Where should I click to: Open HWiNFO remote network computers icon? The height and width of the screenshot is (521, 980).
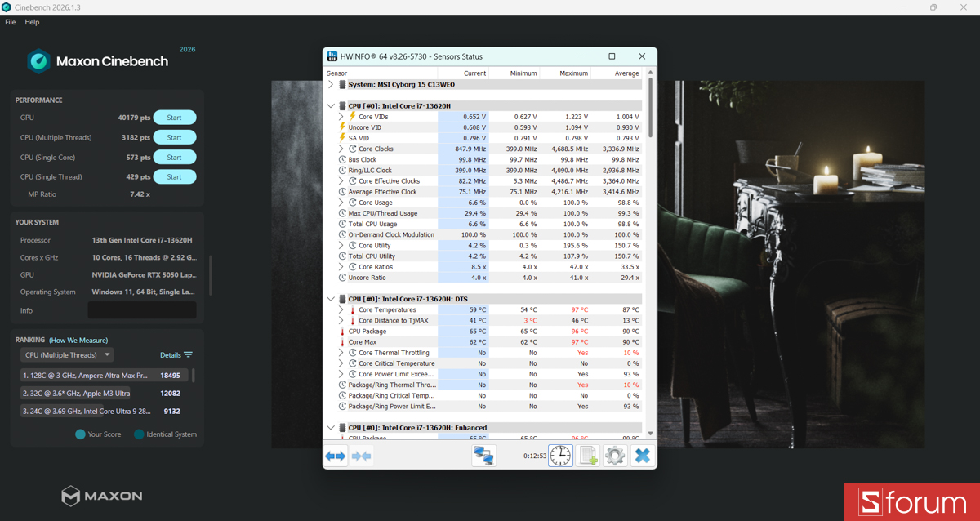coord(484,456)
